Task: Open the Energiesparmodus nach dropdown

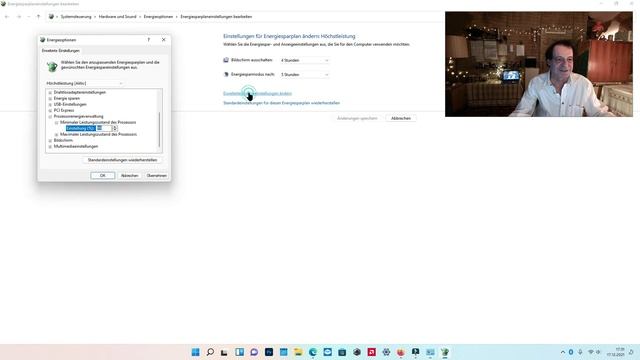Action: [x=304, y=75]
